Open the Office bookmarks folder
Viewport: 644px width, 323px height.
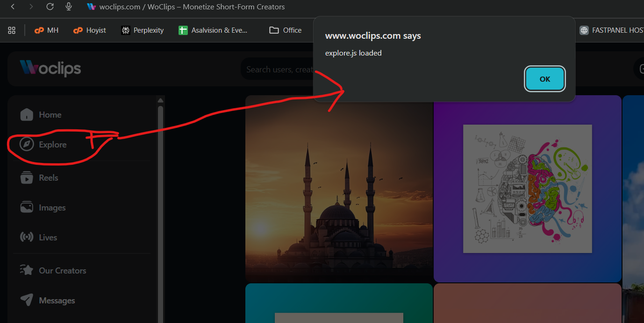click(286, 30)
